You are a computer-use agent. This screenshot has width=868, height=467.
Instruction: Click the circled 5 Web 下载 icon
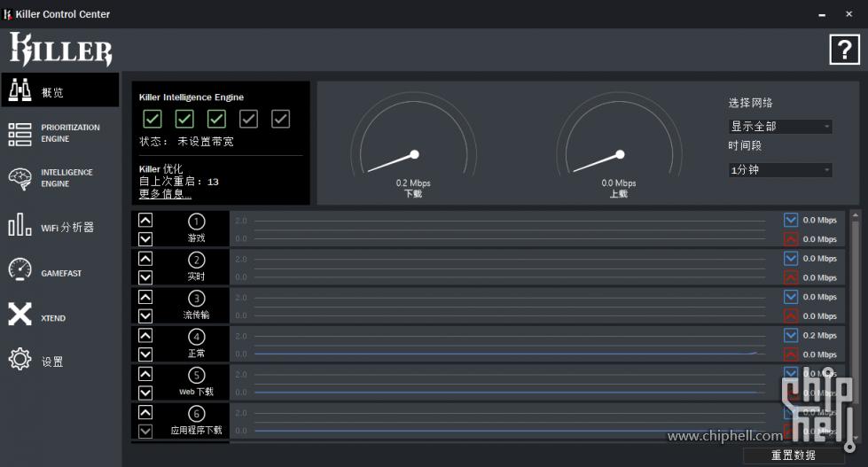[197, 375]
